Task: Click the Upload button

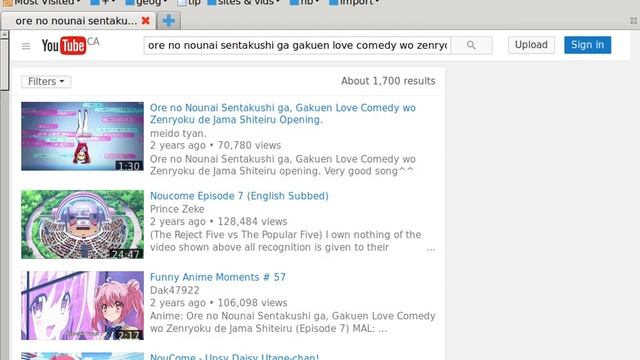Action: point(531,45)
